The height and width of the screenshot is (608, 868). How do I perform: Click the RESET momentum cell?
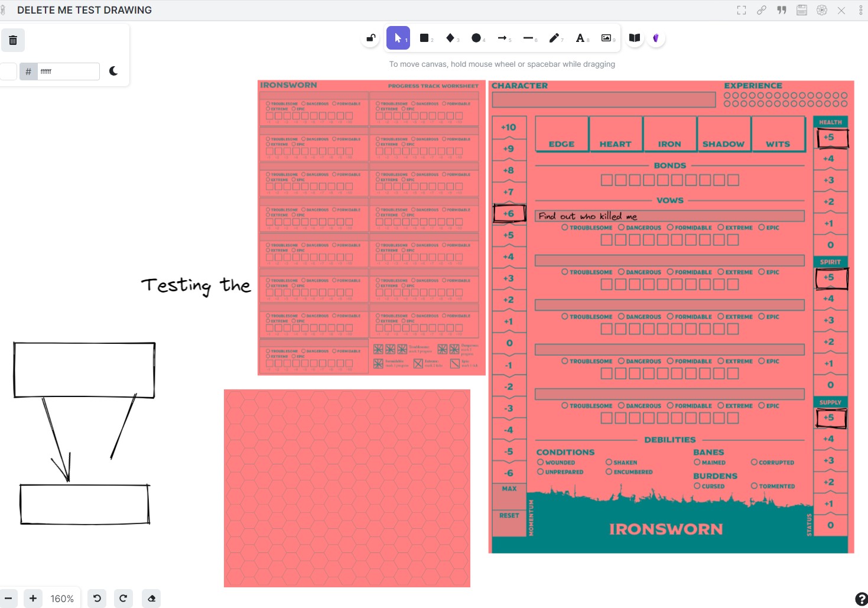click(509, 523)
